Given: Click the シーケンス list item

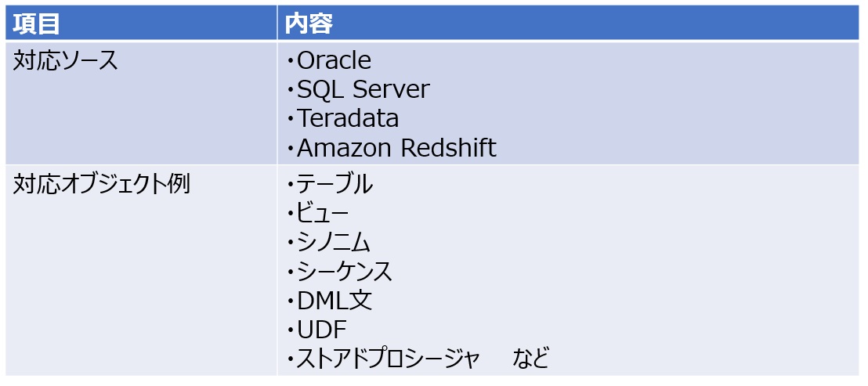Looking at the screenshot, I should point(345,272).
